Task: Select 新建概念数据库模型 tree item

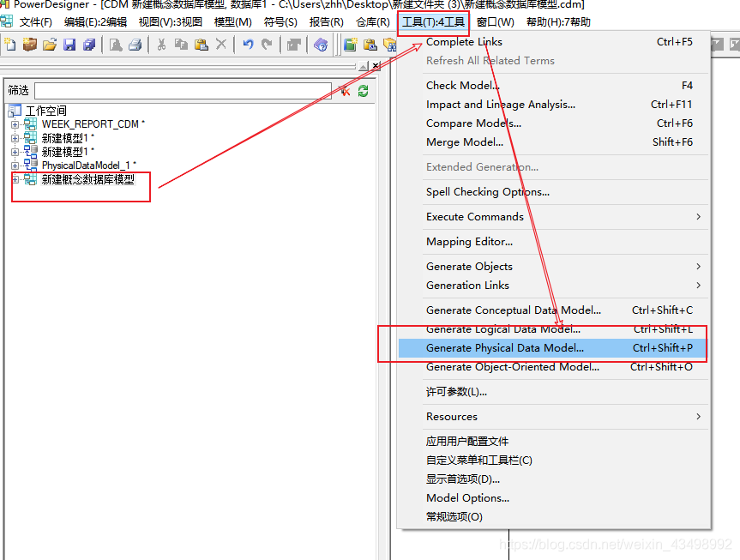Action: point(87,179)
